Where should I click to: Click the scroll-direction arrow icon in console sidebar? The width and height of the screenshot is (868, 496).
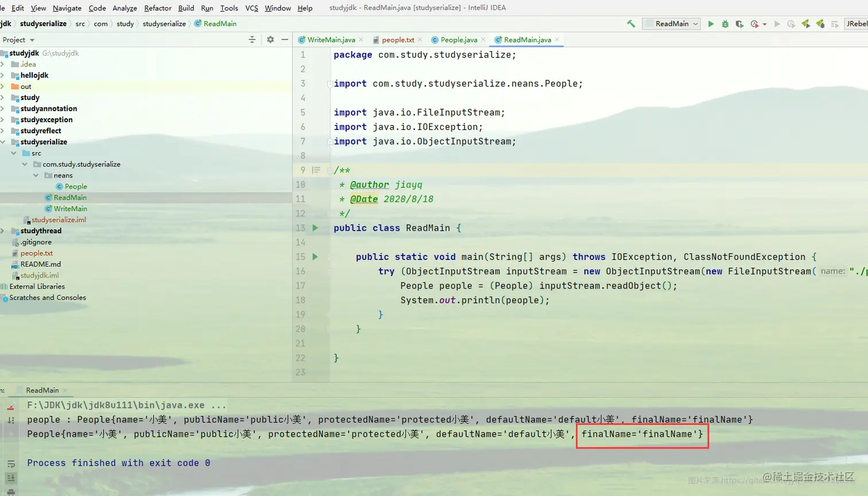click(11, 420)
